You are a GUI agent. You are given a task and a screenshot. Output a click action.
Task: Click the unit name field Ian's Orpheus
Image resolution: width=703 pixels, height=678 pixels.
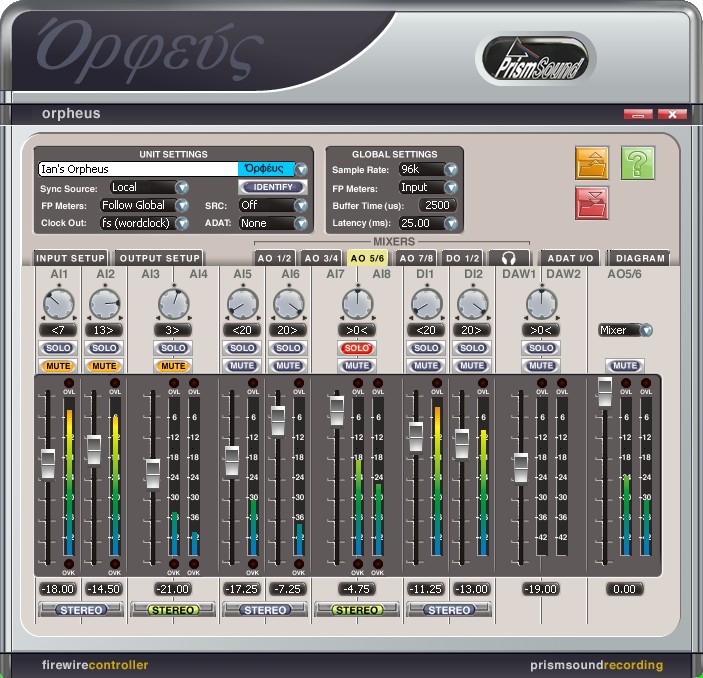pos(138,169)
